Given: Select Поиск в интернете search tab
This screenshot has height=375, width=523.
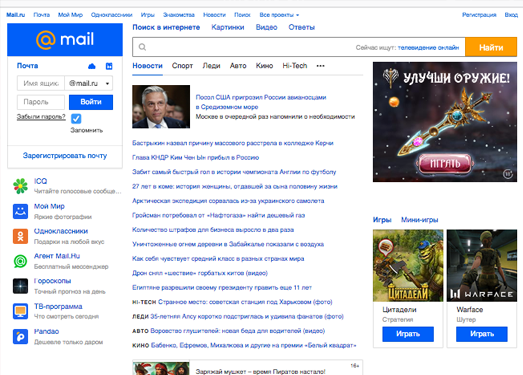Looking at the screenshot, I should coord(166,27).
